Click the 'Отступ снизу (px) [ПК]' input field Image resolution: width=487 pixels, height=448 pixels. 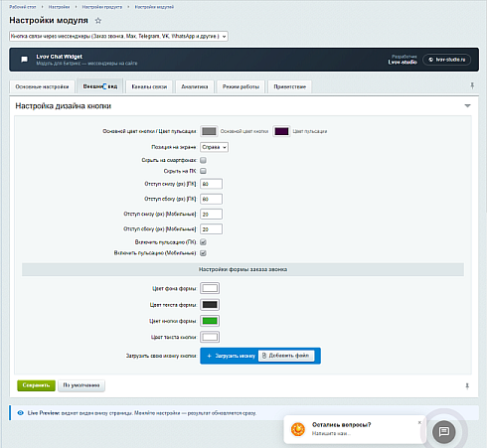pyautogui.click(x=211, y=184)
